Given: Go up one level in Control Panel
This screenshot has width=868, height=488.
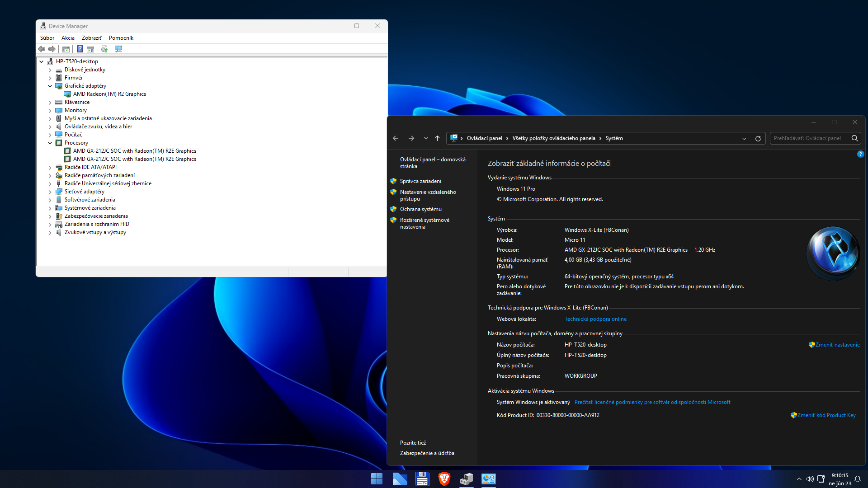Looking at the screenshot, I should [x=437, y=138].
